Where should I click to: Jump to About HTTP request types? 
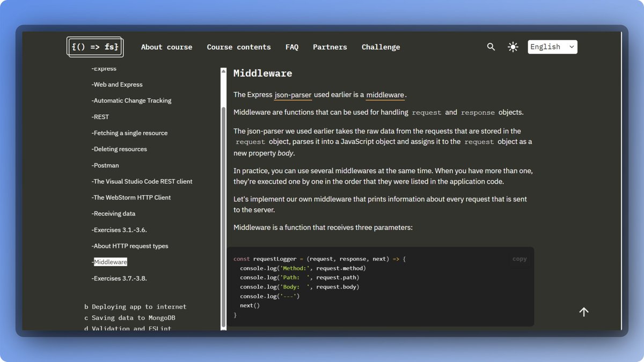(x=130, y=246)
